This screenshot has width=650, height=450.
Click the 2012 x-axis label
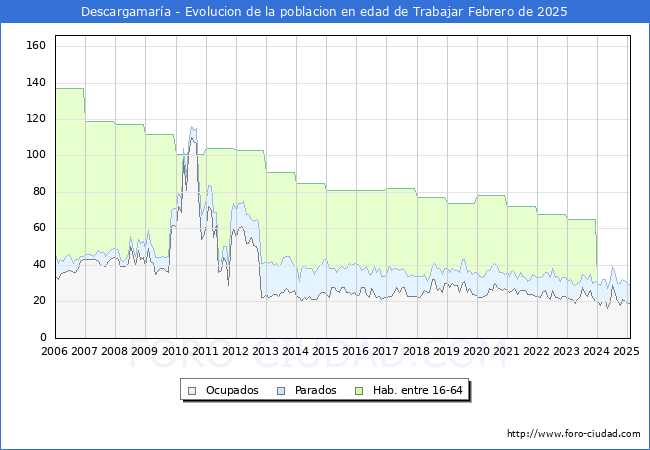(235, 351)
